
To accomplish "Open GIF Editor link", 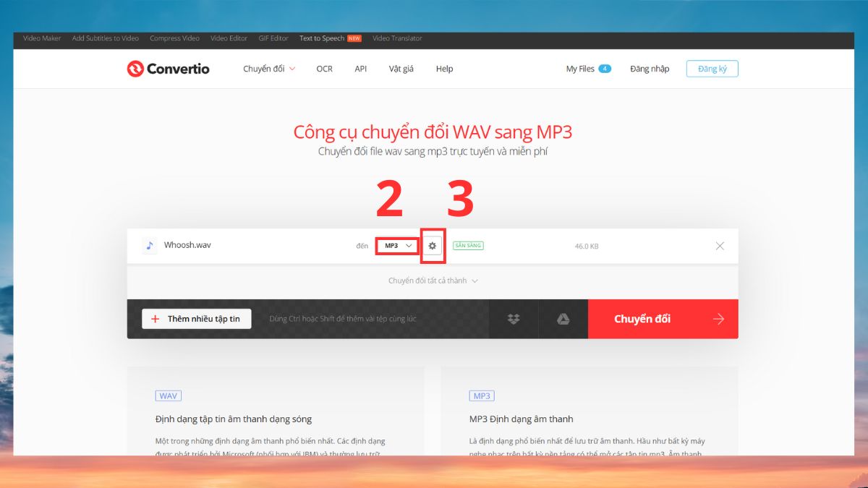I will tap(273, 38).
